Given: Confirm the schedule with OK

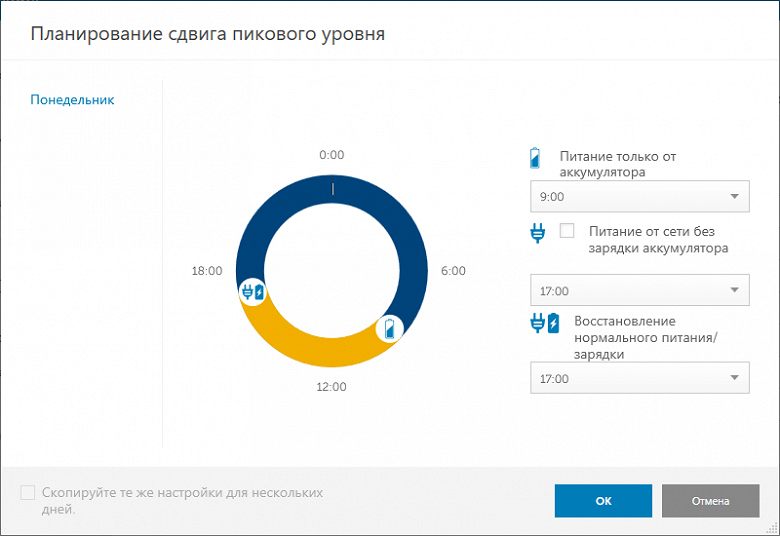Looking at the screenshot, I should point(603,501).
